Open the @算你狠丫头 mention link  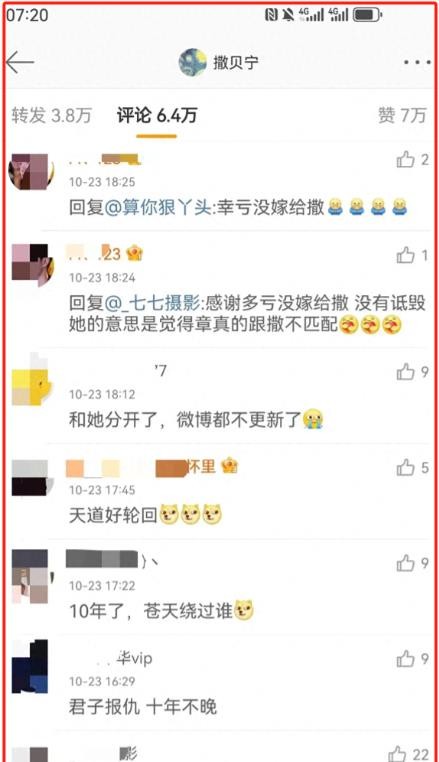coord(158,208)
